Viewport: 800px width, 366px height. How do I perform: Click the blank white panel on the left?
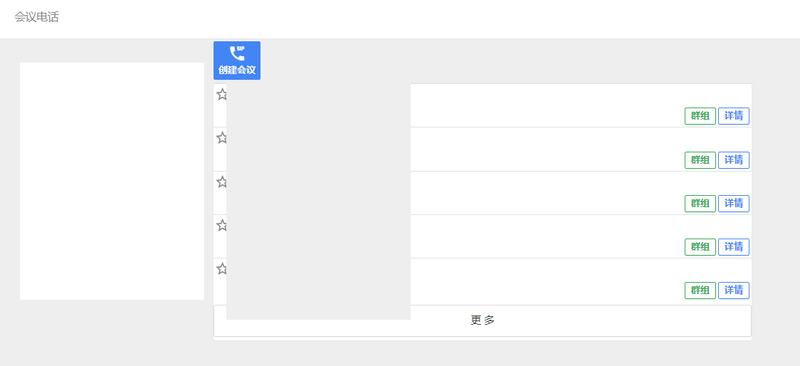click(x=112, y=181)
